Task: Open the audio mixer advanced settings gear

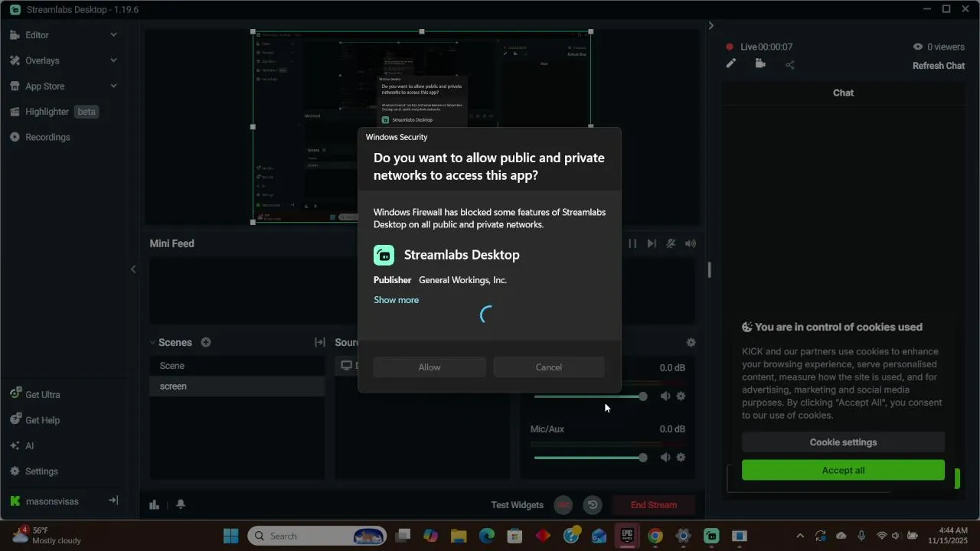Action: [x=691, y=343]
